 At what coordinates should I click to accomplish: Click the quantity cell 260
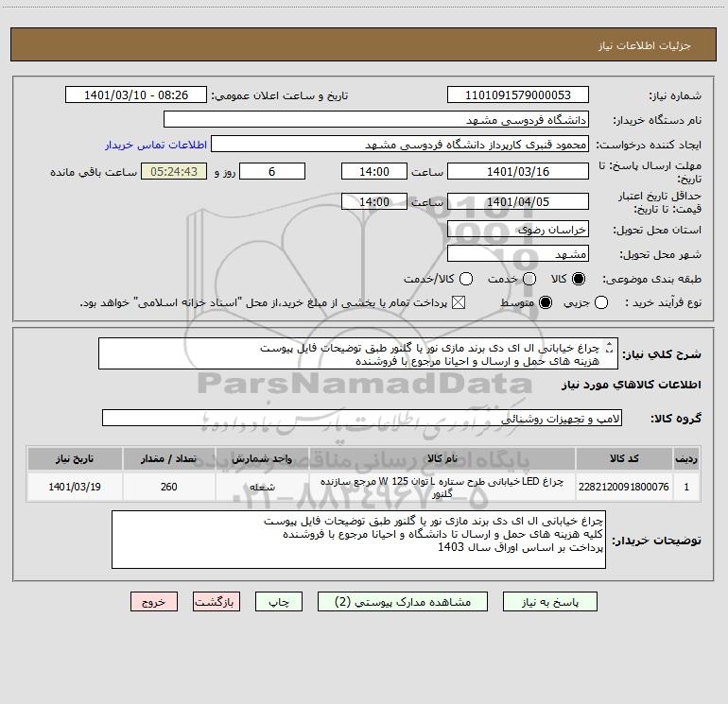point(169,487)
